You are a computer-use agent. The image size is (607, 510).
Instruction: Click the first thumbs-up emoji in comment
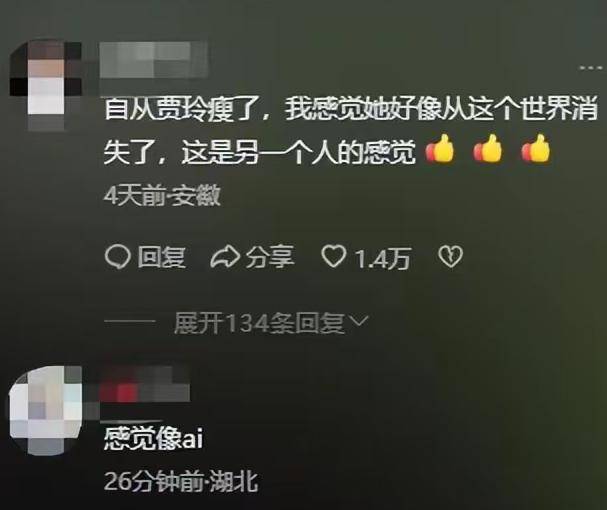(x=440, y=149)
